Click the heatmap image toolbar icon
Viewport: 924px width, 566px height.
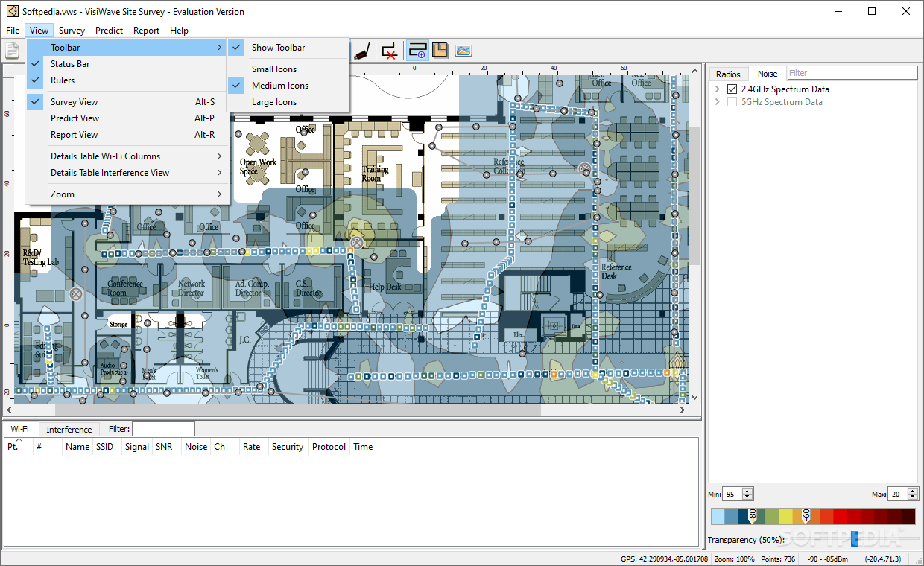(x=463, y=51)
